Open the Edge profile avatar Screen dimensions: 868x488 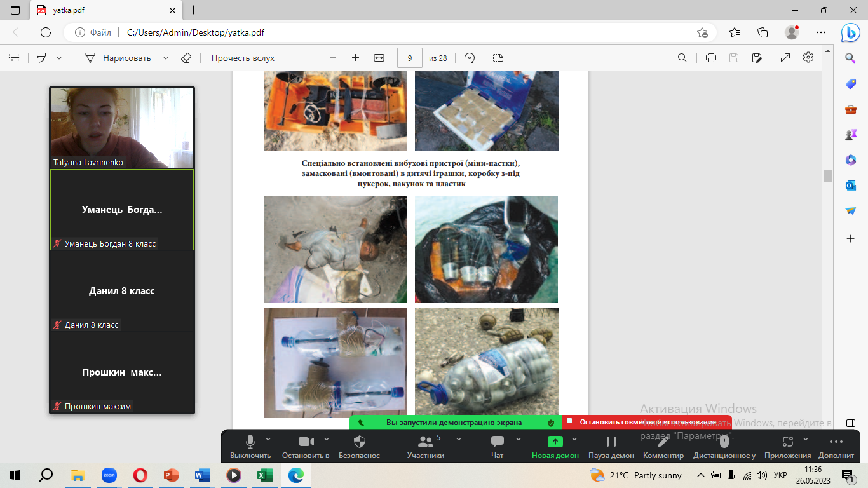tap(792, 32)
